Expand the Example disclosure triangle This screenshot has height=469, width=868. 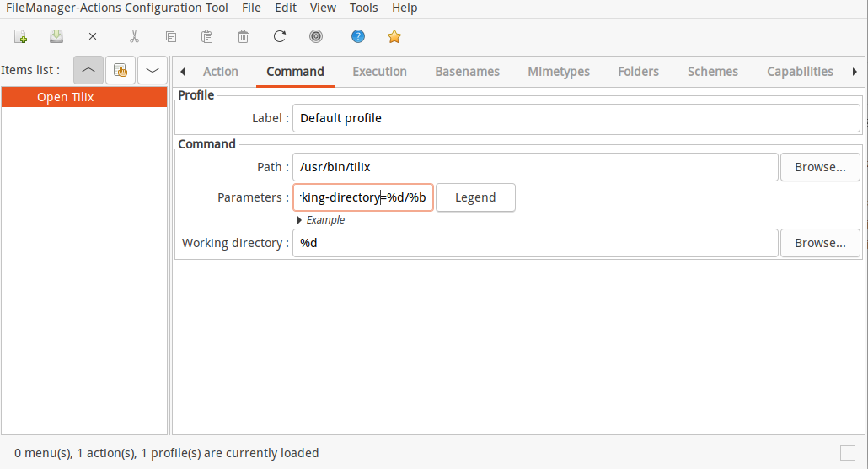point(299,220)
